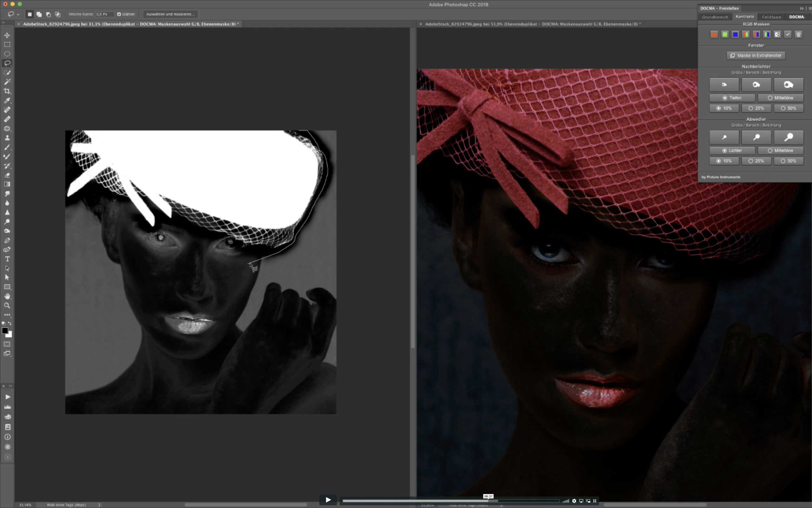Collapse DOCMA panel with double-arrow icon

coord(801,9)
